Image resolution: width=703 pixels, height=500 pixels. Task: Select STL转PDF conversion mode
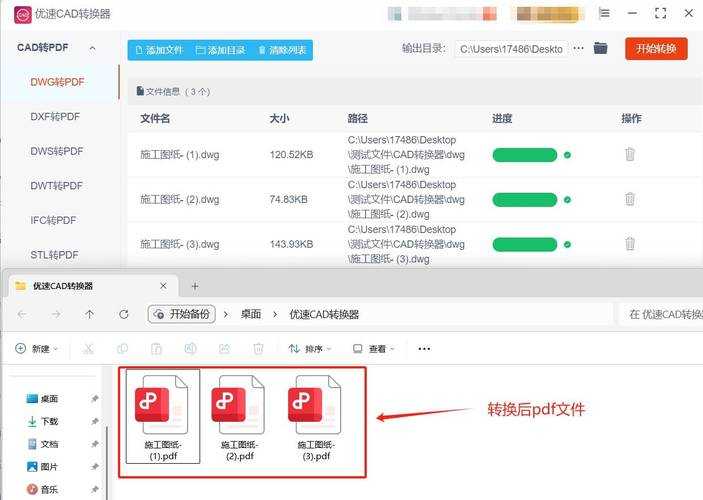click(54, 255)
